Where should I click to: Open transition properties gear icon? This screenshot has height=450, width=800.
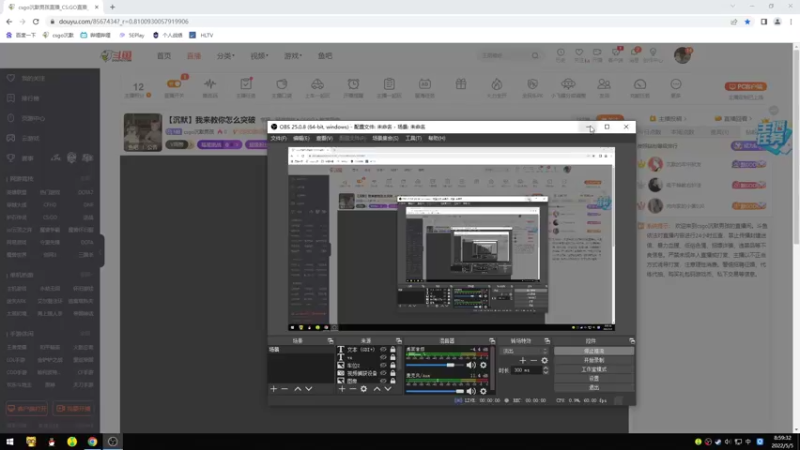click(544, 360)
